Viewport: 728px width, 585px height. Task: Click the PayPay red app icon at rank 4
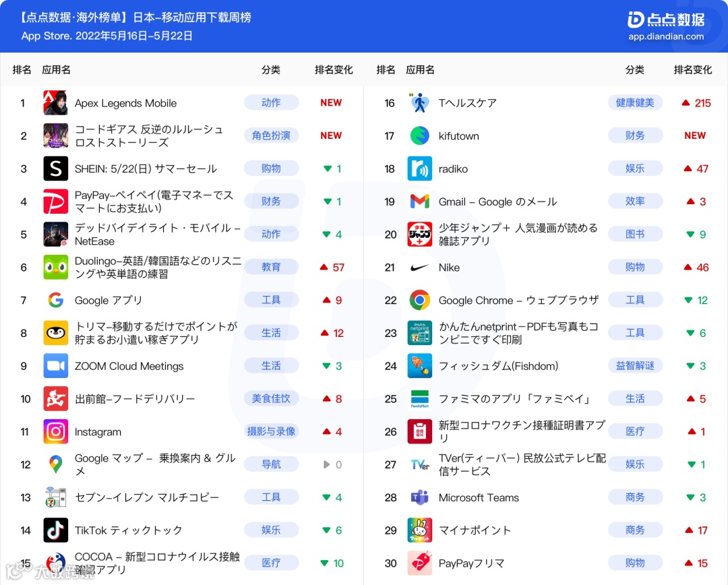55,202
